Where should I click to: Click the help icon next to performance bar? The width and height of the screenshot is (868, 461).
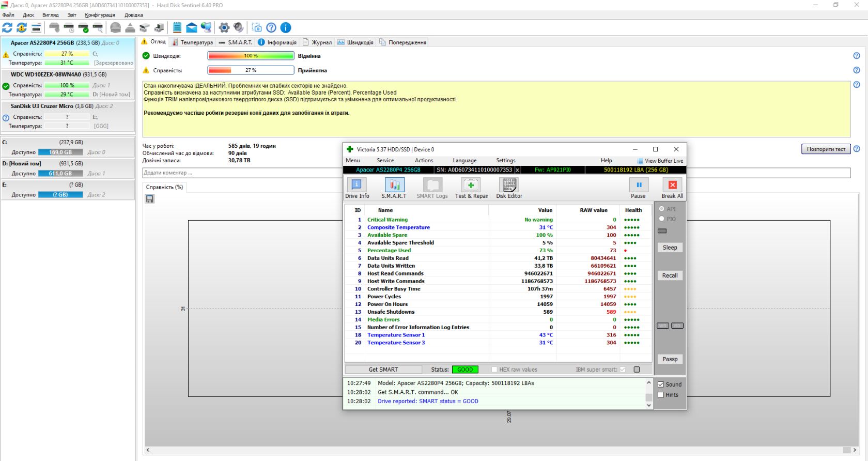coord(857,56)
